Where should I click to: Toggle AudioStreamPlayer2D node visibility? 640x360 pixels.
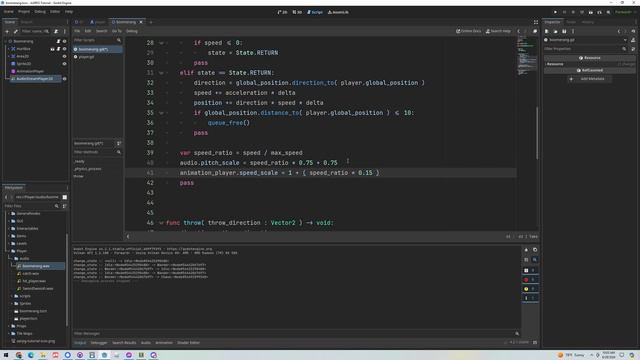coord(64,78)
